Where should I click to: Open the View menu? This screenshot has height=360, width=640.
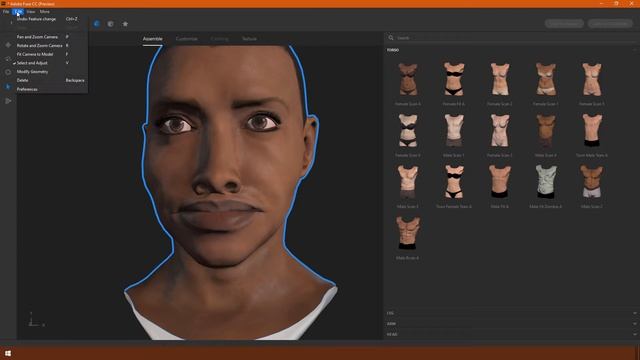[x=31, y=11]
